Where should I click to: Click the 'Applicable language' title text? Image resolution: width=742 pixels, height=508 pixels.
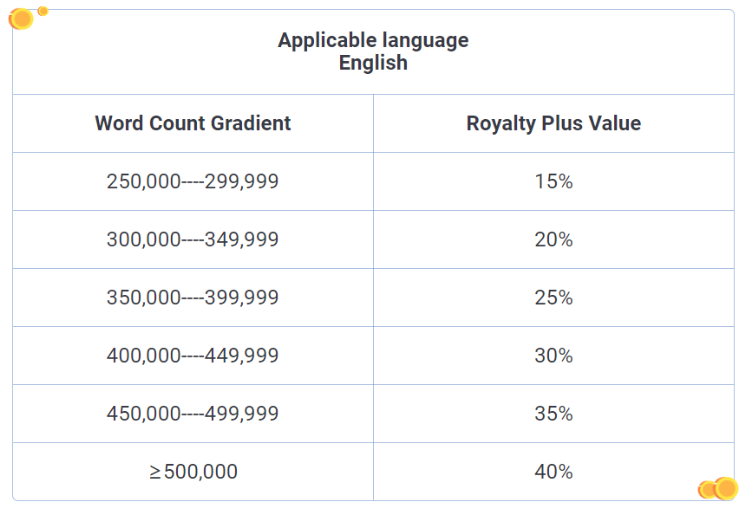(373, 41)
